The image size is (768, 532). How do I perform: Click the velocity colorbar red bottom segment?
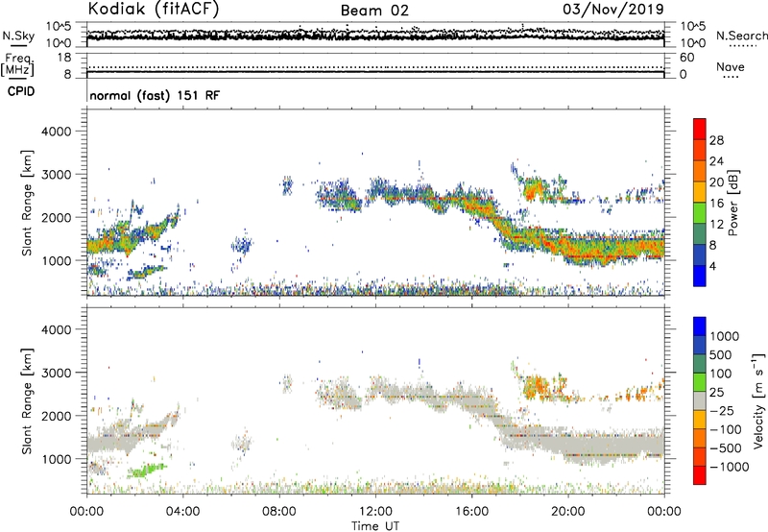click(700, 475)
